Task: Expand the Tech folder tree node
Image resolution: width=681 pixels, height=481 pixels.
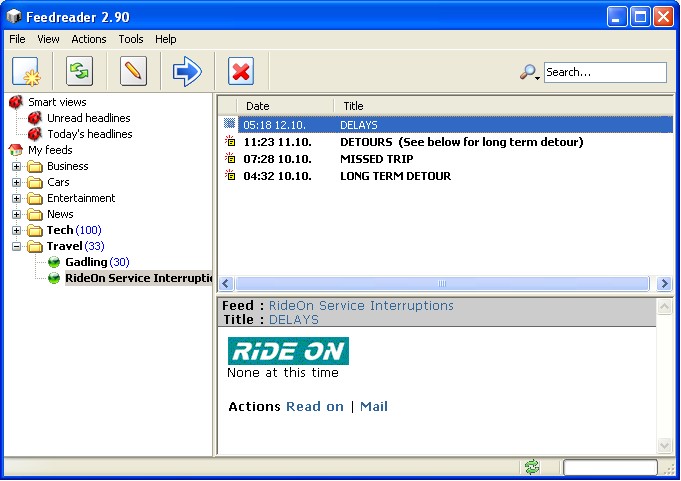Action: point(17,230)
